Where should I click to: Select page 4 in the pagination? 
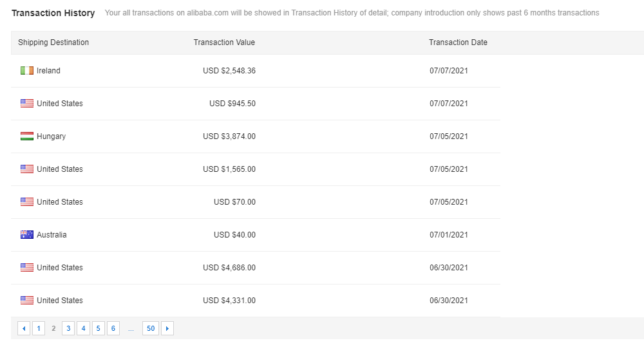pos(83,329)
